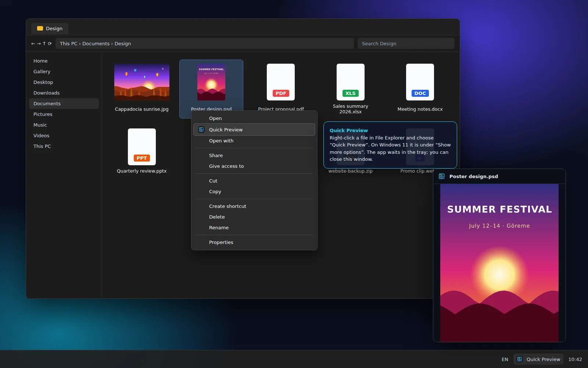Click the Cappadocia sunrise.jpg thumbnail
This screenshot has width=588, height=368.
[x=142, y=82]
